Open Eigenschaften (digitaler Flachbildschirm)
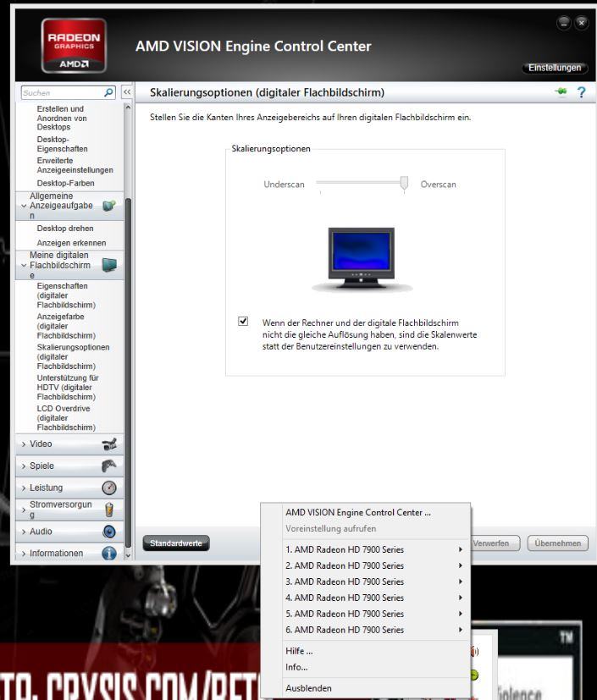The height and width of the screenshot is (700, 597). (66, 295)
